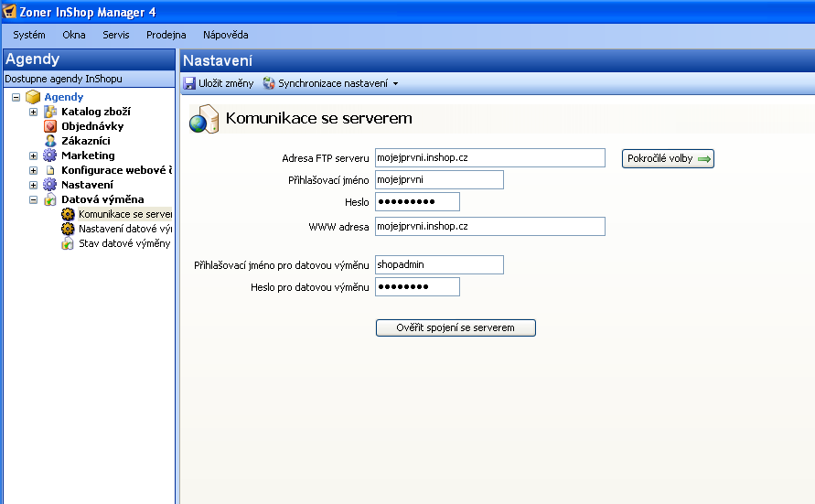Click the shopadmin login field

[439, 265]
